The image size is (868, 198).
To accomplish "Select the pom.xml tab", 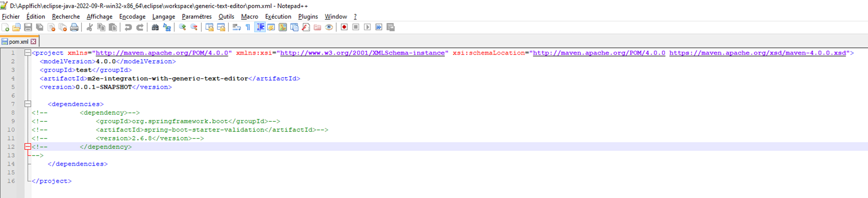I will 19,42.
